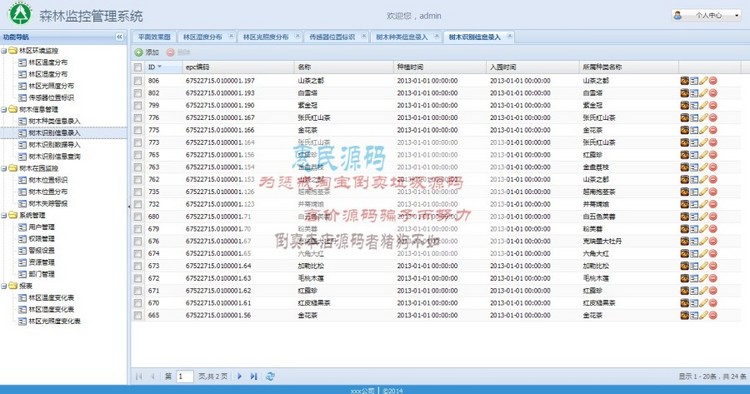Open 林区光照度变化表 report item

coord(55,321)
